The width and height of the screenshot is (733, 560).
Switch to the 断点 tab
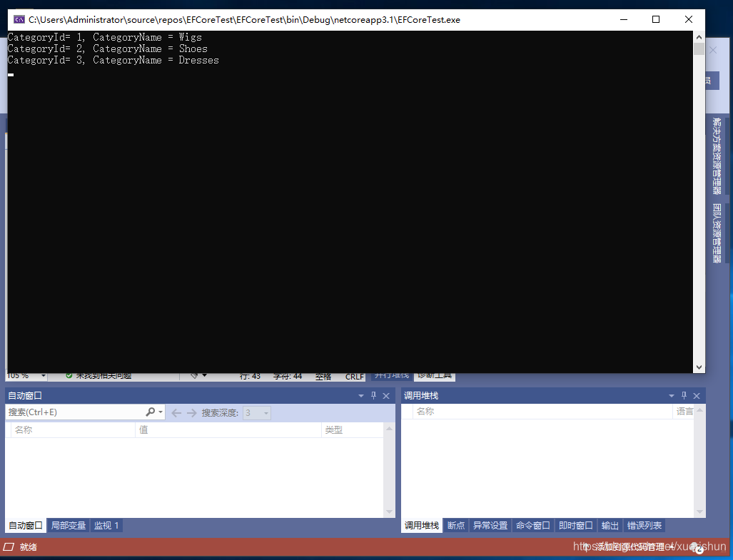point(455,525)
